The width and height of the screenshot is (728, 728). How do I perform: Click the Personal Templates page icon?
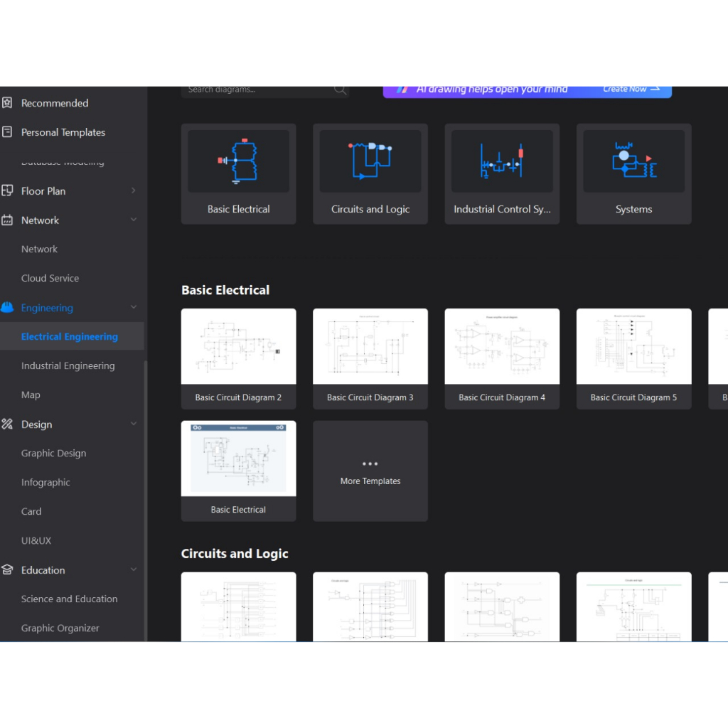pos(7,132)
